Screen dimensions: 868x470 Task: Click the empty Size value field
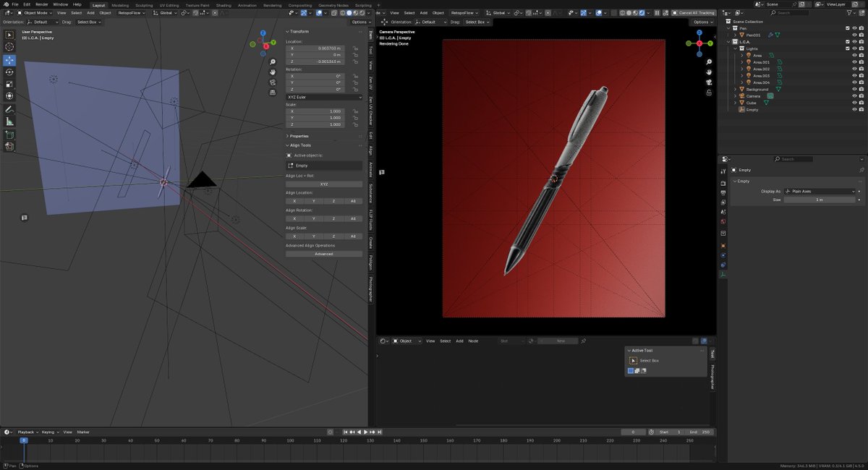[820, 200]
